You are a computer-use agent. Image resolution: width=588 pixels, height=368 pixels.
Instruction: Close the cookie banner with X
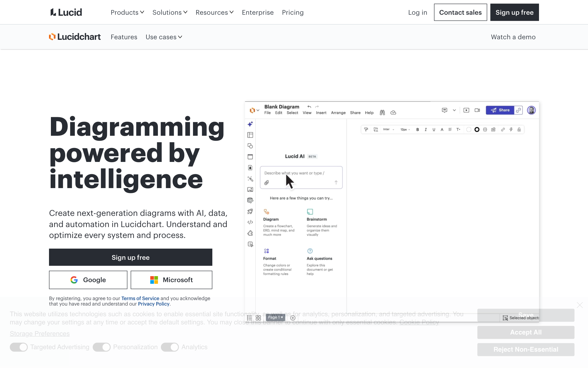(580, 305)
